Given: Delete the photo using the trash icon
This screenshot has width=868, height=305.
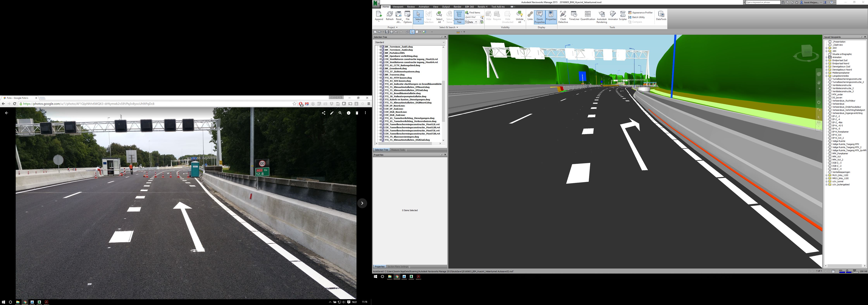Looking at the screenshot, I should [357, 113].
